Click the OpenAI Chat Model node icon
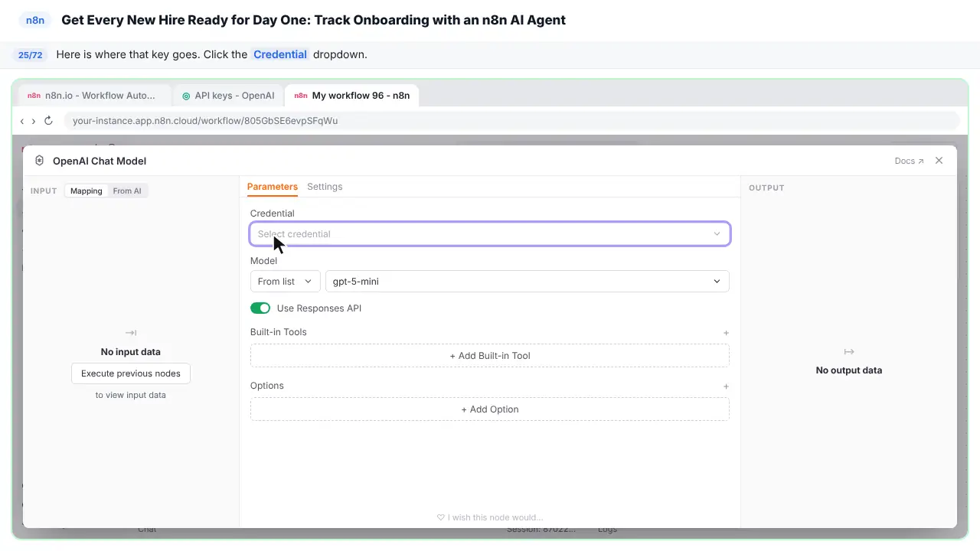Viewport: 980px width, 551px height. click(40, 161)
